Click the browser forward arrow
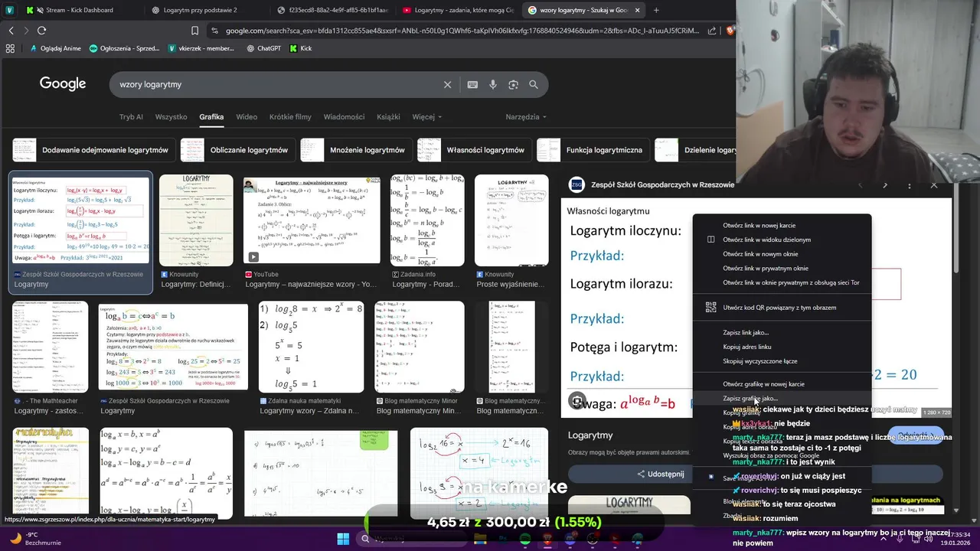The height and width of the screenshot is (551, 980). point(26,31)
